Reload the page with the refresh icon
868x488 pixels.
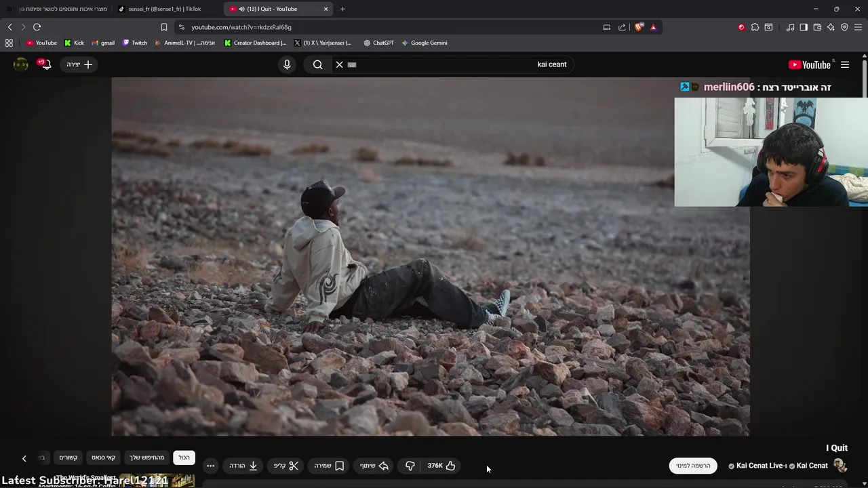[37, 27]
